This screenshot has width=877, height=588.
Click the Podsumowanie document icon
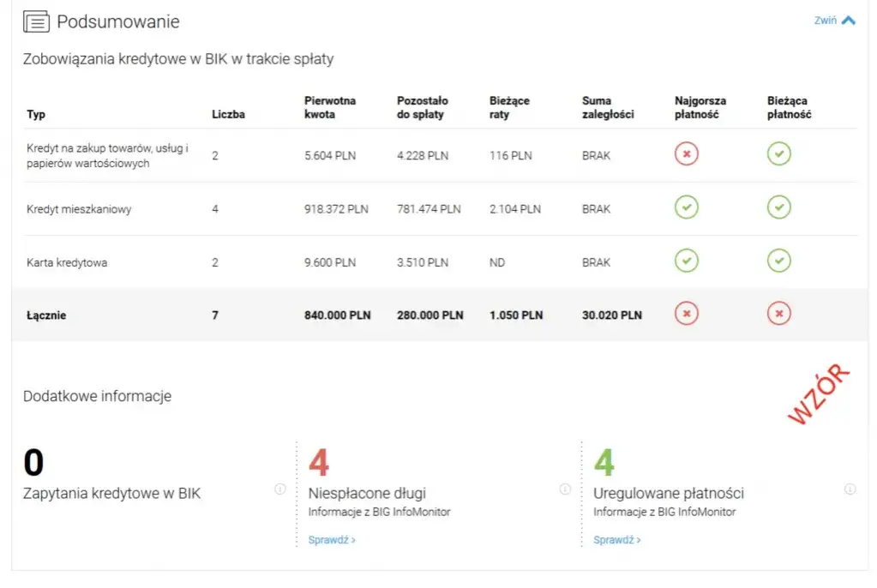coord(36,22)
